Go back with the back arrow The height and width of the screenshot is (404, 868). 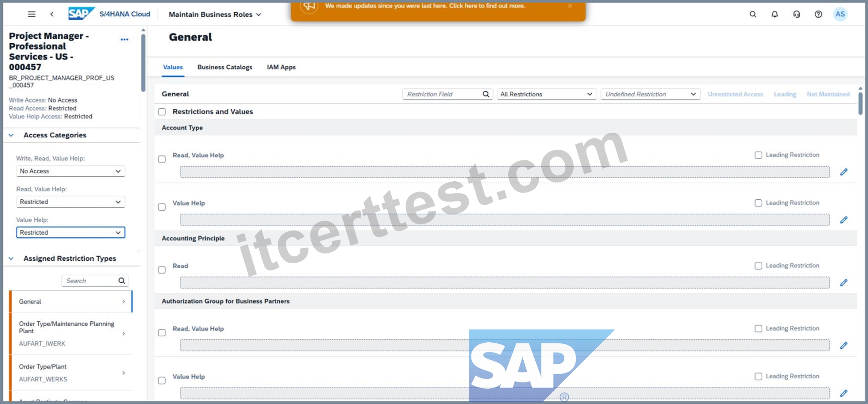52,14
